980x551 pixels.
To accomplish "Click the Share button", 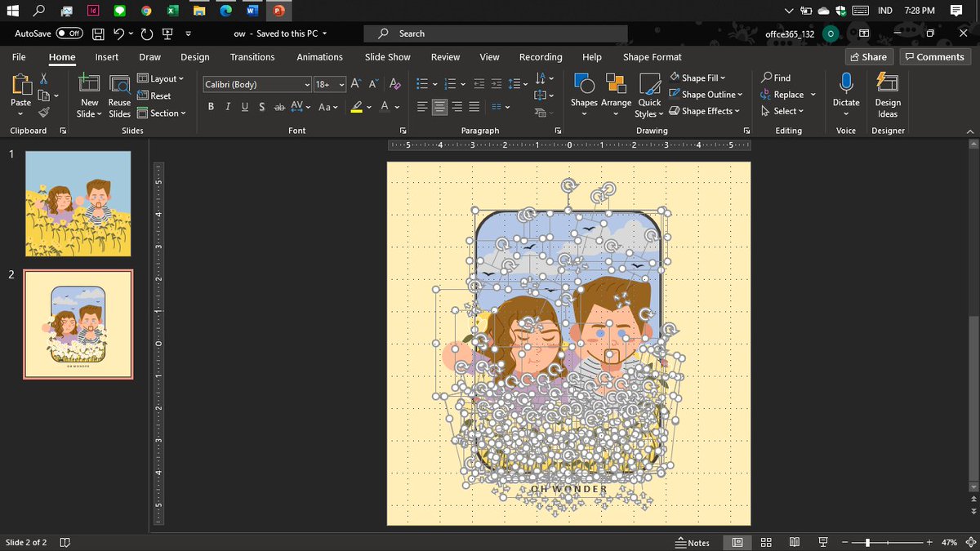I will 867,57.
